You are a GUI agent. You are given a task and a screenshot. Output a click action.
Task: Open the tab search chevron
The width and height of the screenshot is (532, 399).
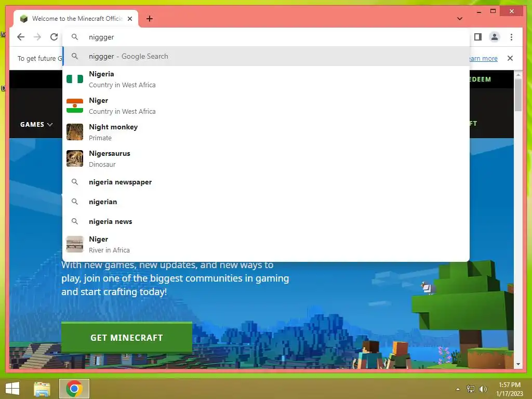460,19
